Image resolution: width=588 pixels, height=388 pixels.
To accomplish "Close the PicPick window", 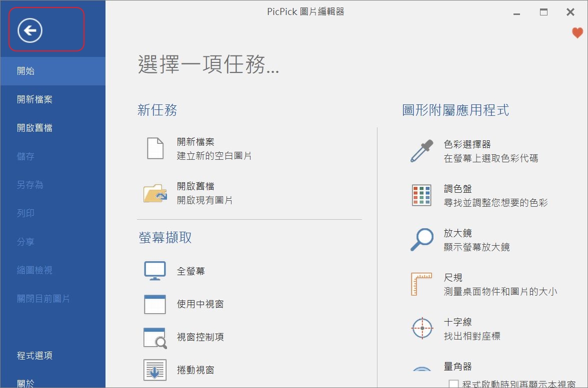I will tap(570, 12).
